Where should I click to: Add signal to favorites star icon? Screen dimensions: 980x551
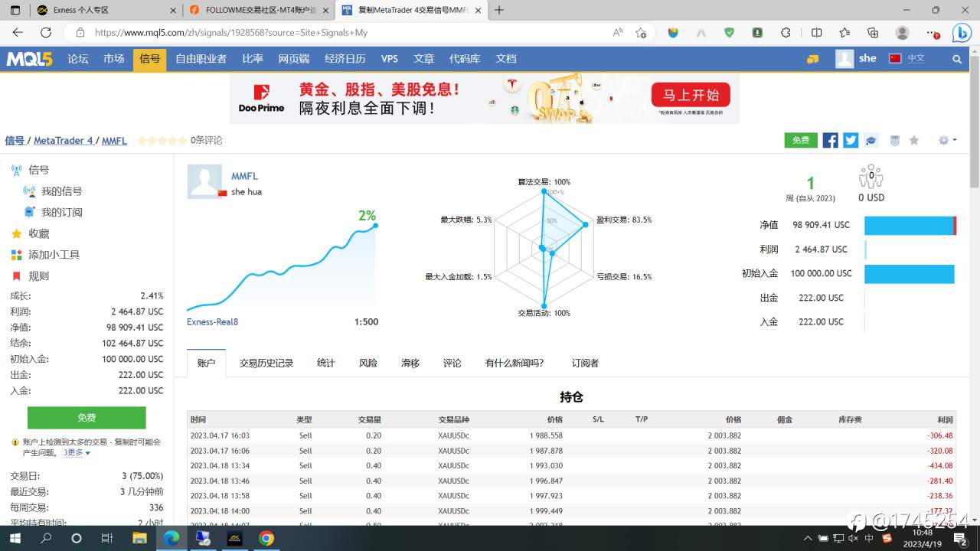click(x=913, y=140)
